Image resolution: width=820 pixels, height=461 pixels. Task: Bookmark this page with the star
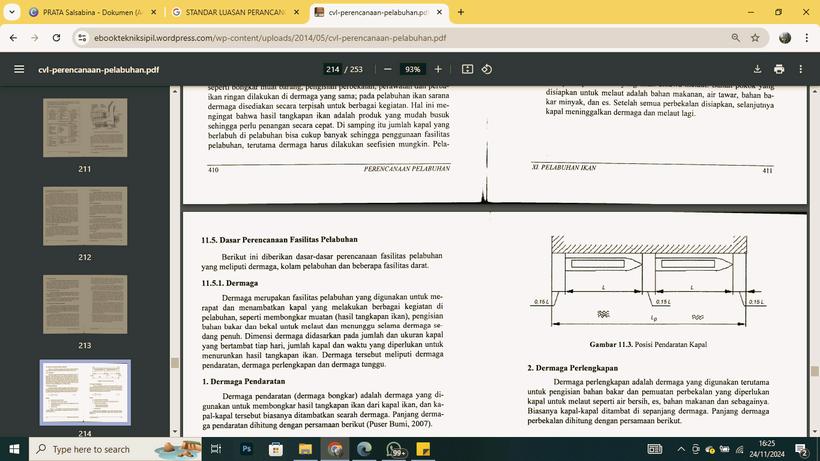click(x=755, y=38)
